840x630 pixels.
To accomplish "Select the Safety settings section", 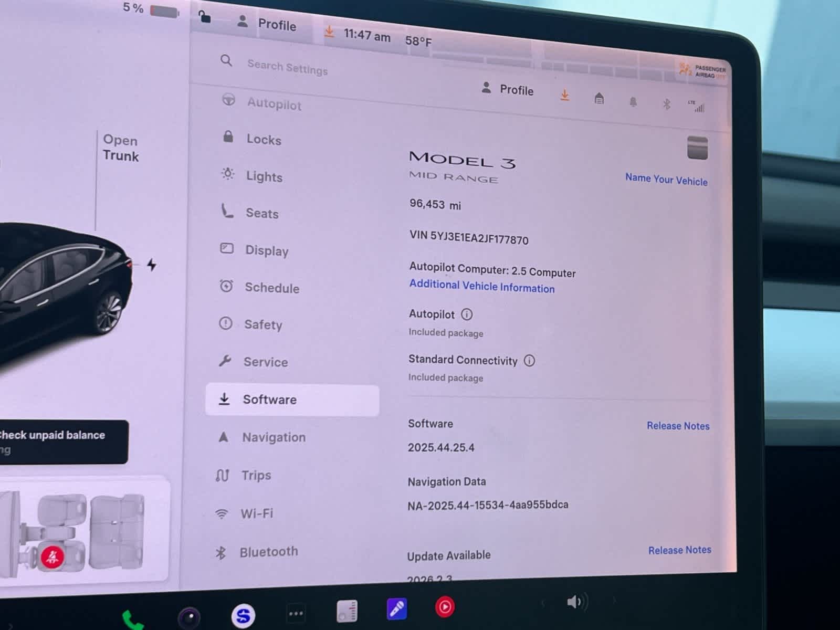I will click(x=263, y=324).
